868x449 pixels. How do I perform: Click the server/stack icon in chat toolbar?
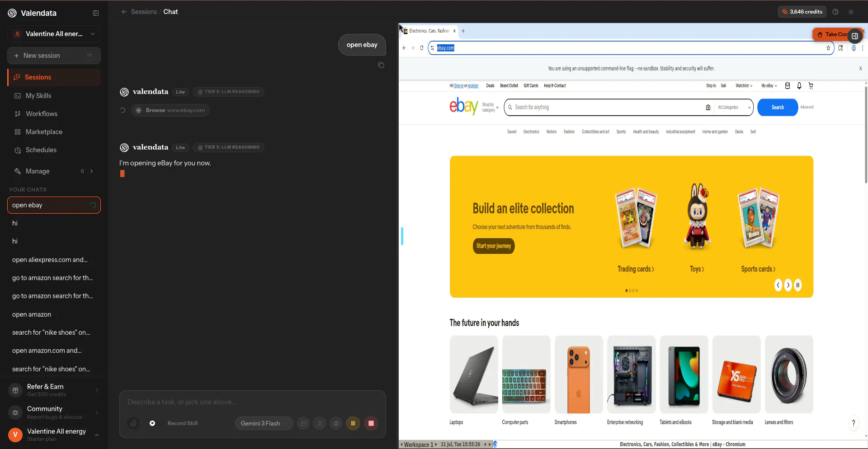303,423
